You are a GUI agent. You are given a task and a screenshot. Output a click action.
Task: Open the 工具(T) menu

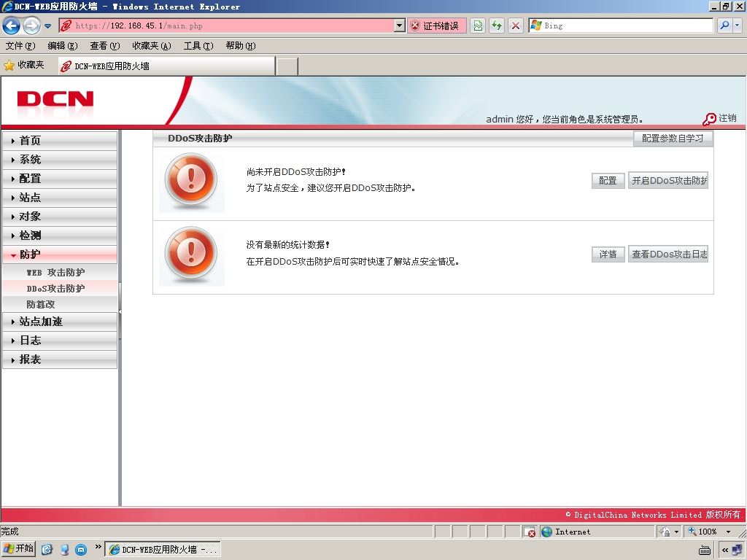[x=198, y=46]
